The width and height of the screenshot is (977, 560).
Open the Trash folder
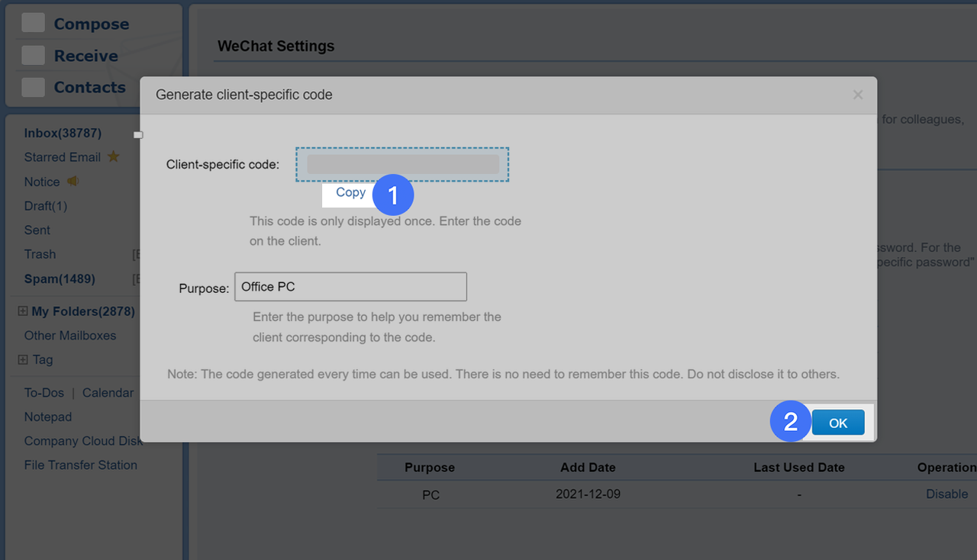pos(40,254)
